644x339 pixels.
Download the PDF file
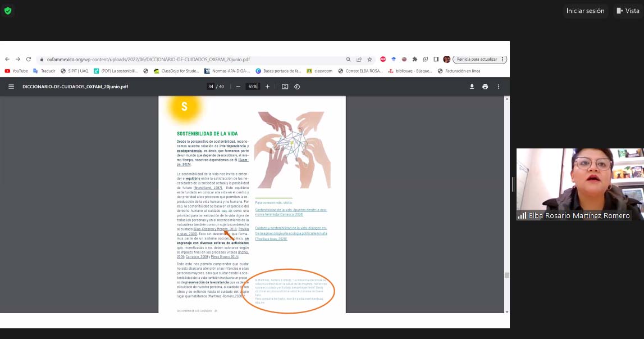click(x=472, y=87)
